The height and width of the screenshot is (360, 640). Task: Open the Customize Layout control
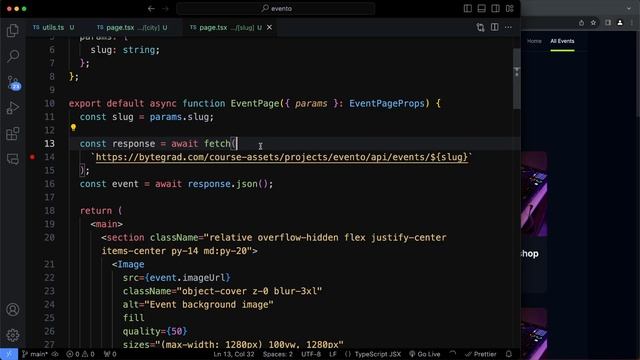tap(510, 9)
